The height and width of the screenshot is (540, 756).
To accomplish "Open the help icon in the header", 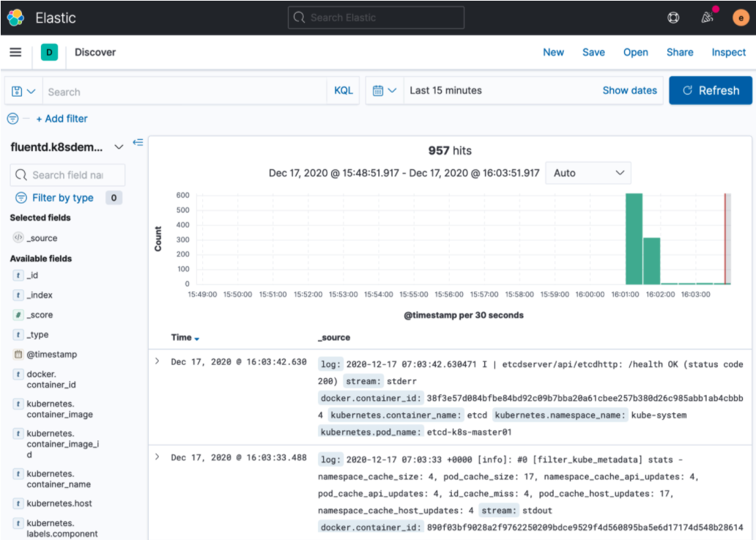I will [x=672, y=17].
